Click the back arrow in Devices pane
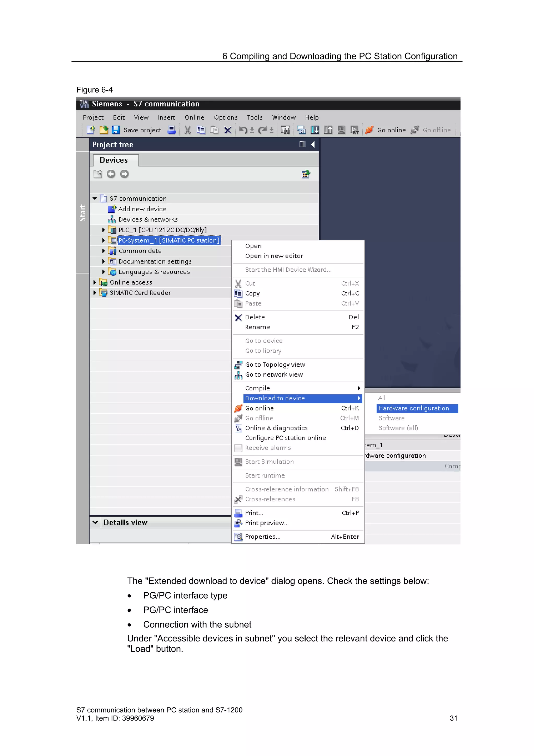The height and width of the screenshot is (756, 534). pos(111,174)
